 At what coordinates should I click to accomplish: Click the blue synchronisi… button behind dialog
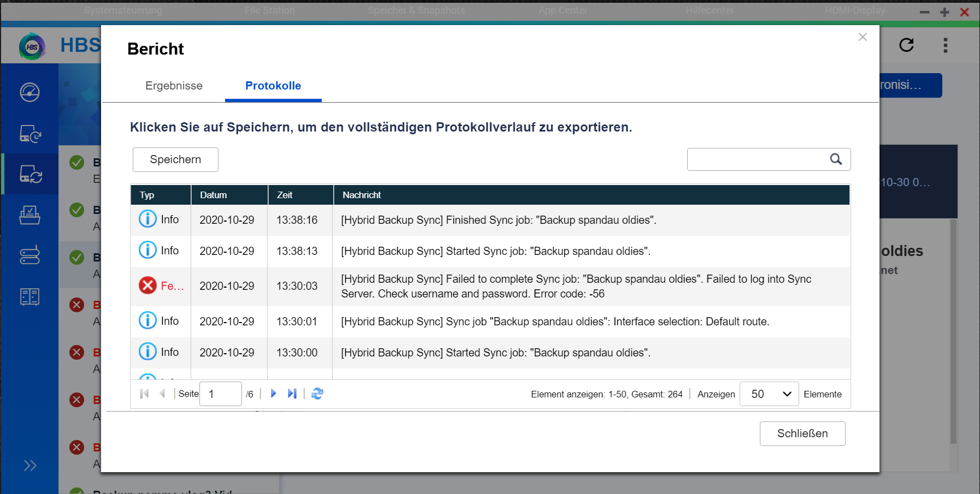911,85
